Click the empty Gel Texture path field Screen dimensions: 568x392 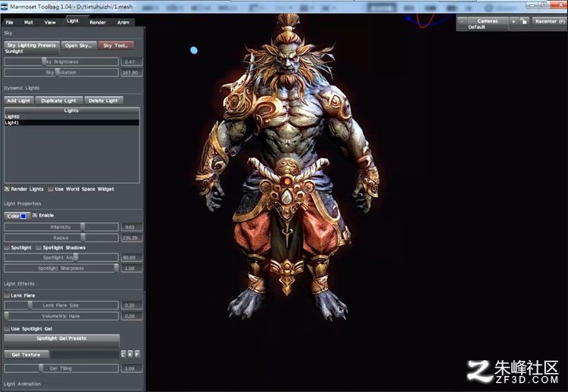pos(84,355)
